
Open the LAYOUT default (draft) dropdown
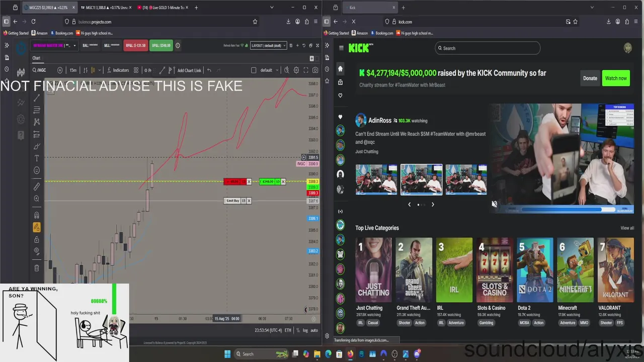click(268, 45)
